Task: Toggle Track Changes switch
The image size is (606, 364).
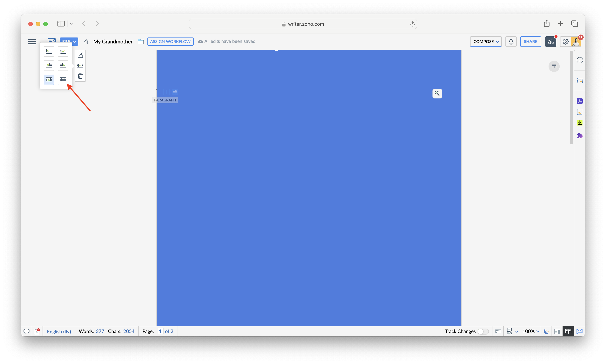Action: click(483, 331)
